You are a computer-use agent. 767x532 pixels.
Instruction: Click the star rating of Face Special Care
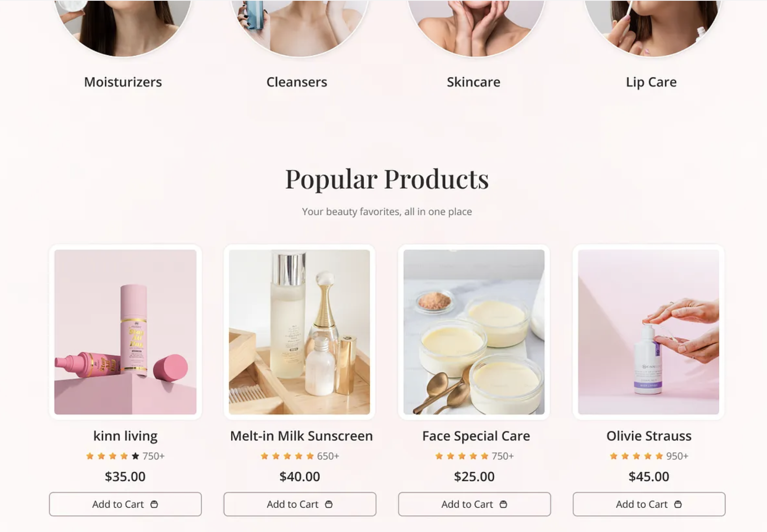pyautogui.click(x=462, y=456)
